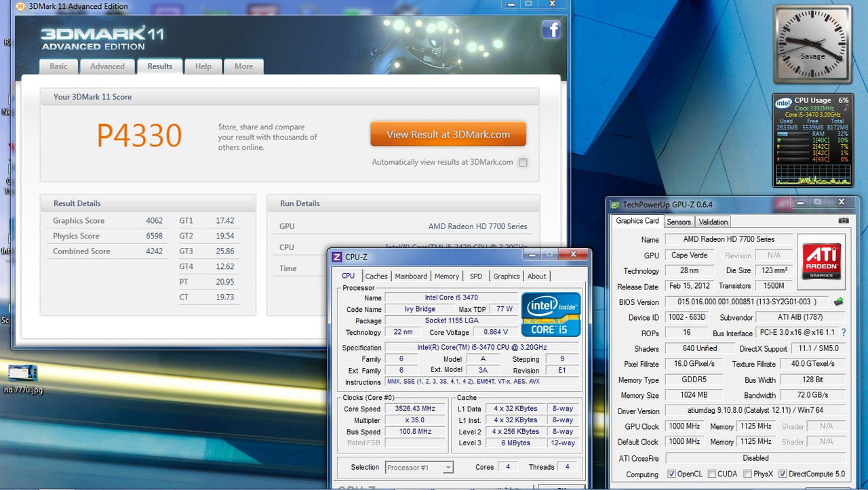Click the RAM usage bar in CPU gadget
This screenshot has width=868, height=490.
tap(792, 134)
